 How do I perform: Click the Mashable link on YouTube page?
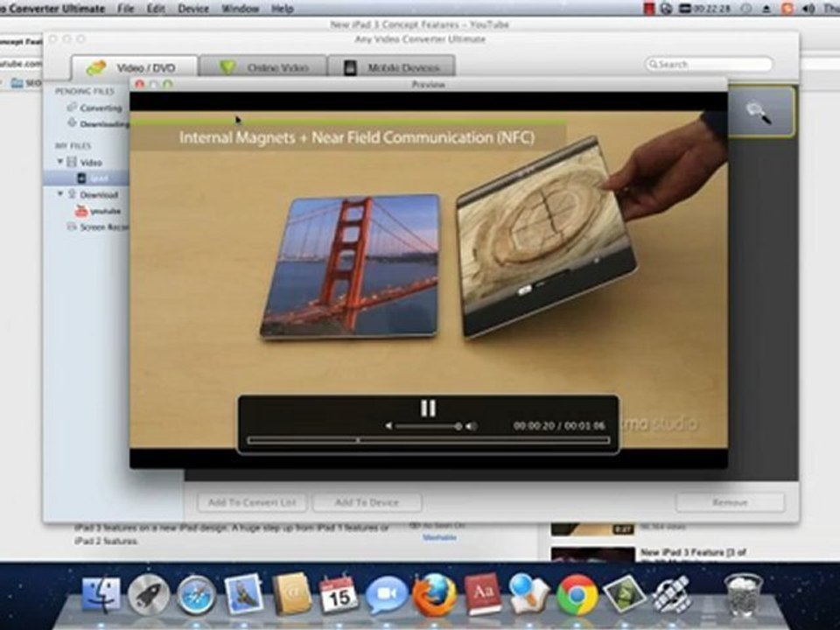pos(439,537)
